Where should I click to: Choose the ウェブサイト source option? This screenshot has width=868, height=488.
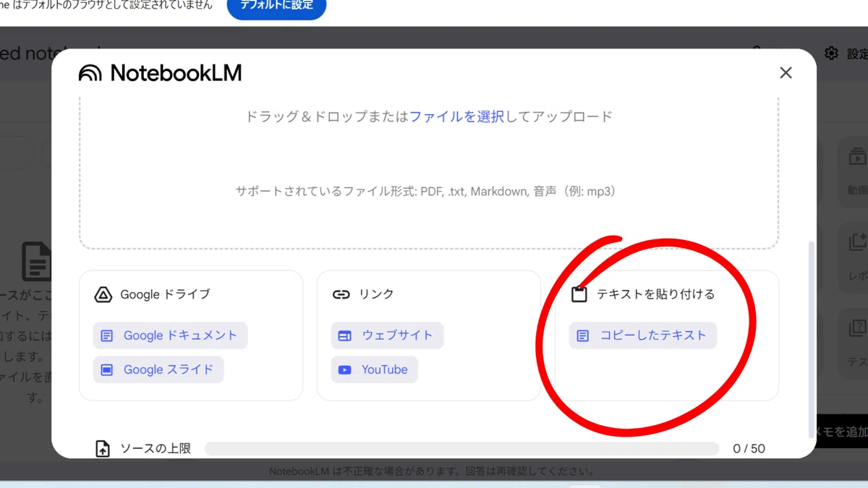tap(387, 335)
